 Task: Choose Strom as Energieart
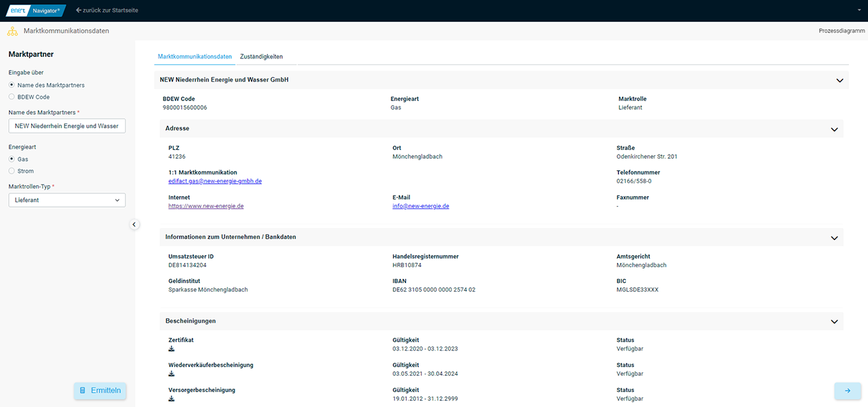point(12,171)
